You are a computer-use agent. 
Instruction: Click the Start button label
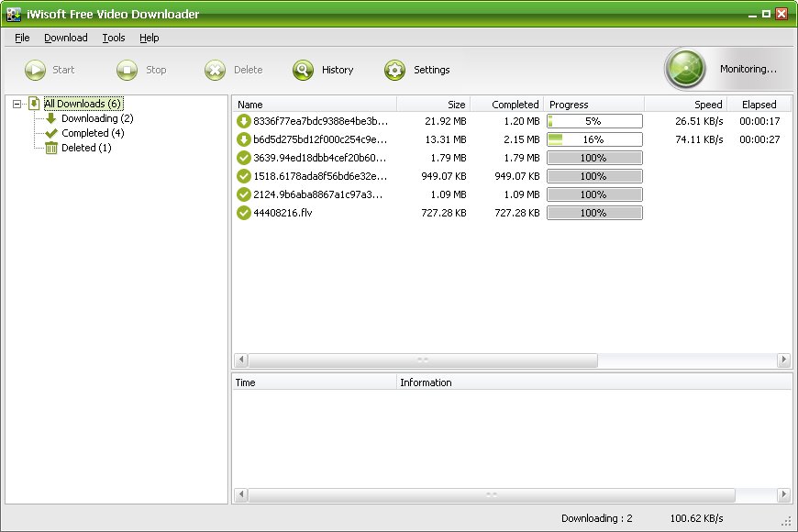click(63, 70)
